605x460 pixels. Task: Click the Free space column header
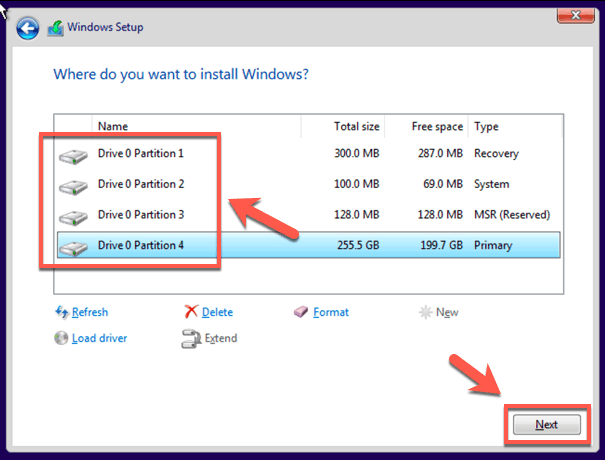point(437,127)
